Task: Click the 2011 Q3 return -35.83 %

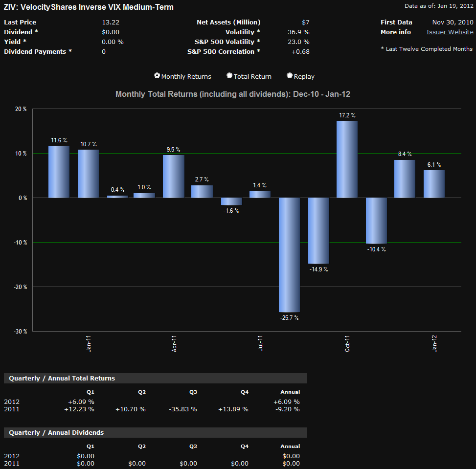Action: (182, 409)
